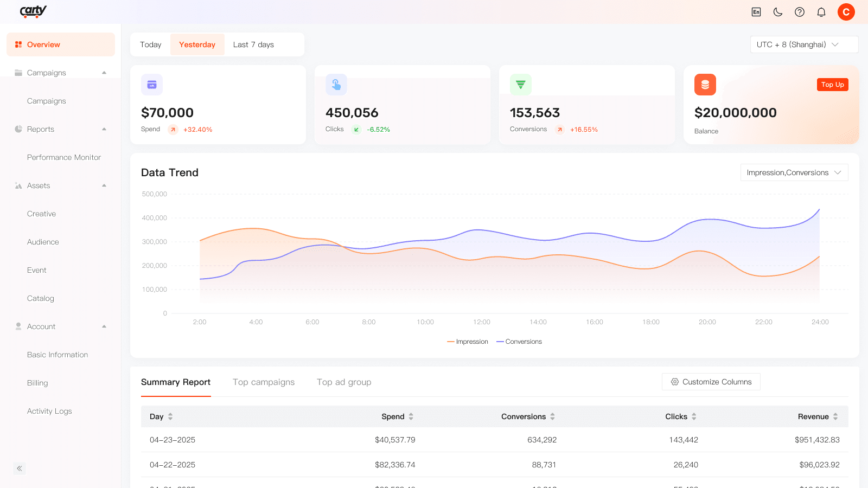Click the Account person icon
The image size is (868, 488).
(x=18, y=326)
